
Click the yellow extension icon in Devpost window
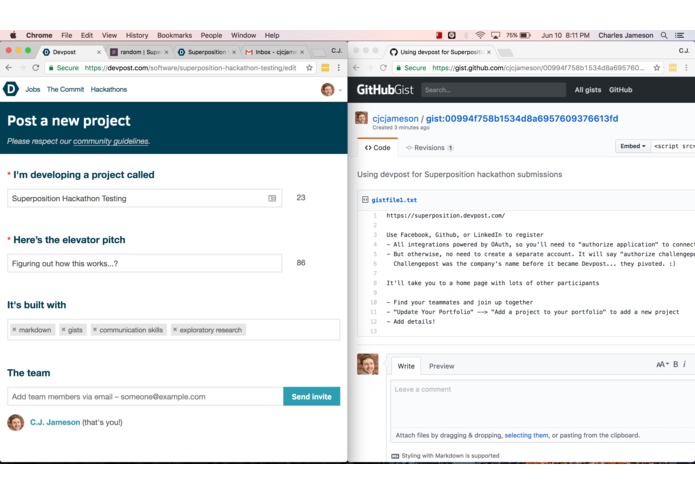(325, 68)
